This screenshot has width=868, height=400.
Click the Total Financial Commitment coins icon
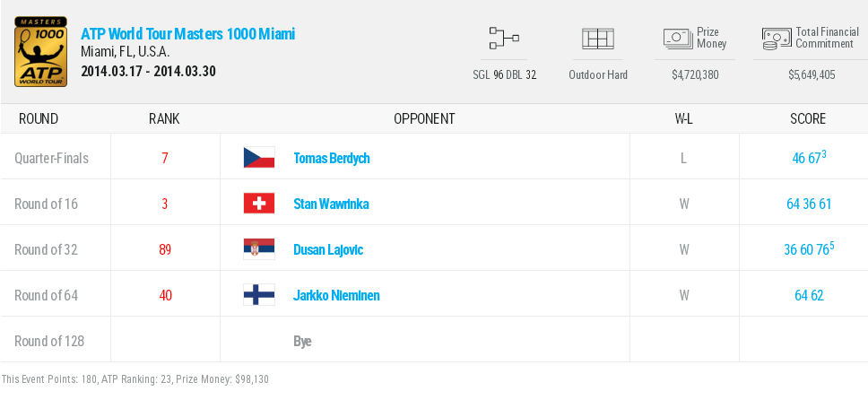(x=777, y=38)
